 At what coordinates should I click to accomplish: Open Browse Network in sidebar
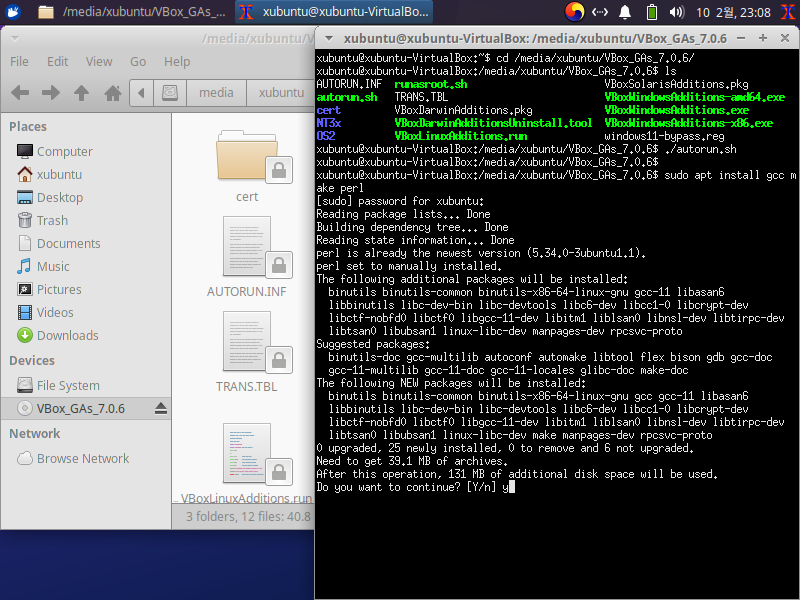pos(87,459)
